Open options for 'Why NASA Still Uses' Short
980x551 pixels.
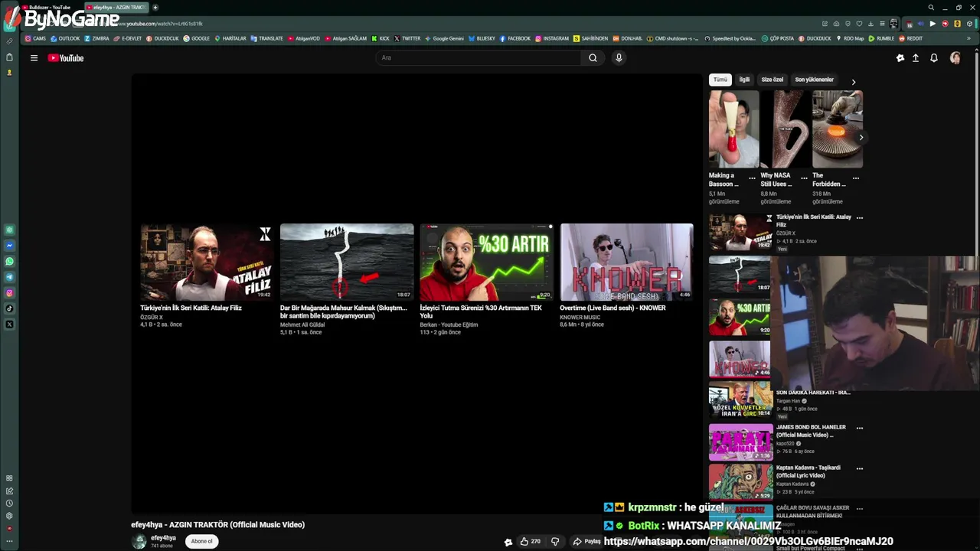tap(804, 178)
